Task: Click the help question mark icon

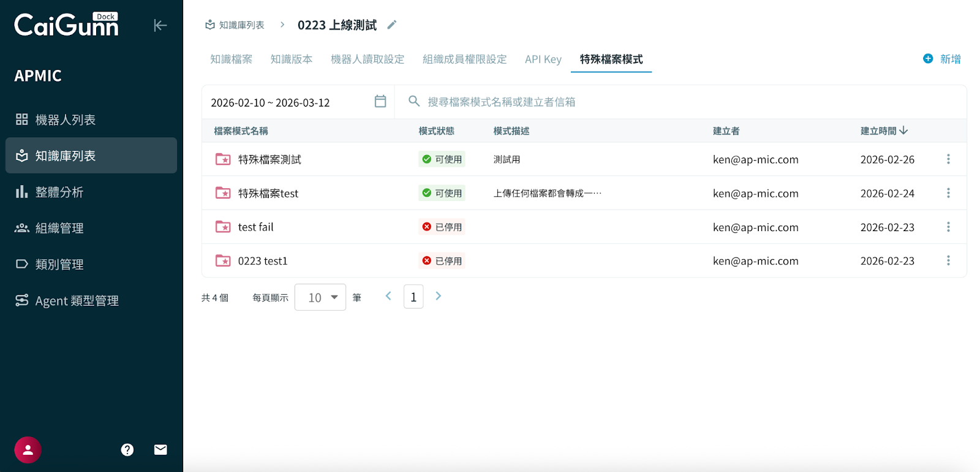Action: pyautogui.click(x=127, y=450)
